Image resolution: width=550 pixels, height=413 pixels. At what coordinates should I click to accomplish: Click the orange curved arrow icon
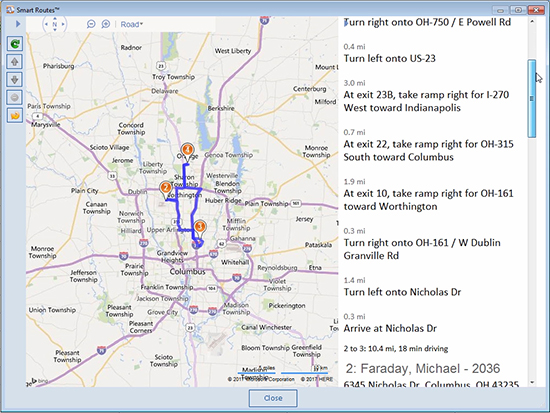(15, 115)
